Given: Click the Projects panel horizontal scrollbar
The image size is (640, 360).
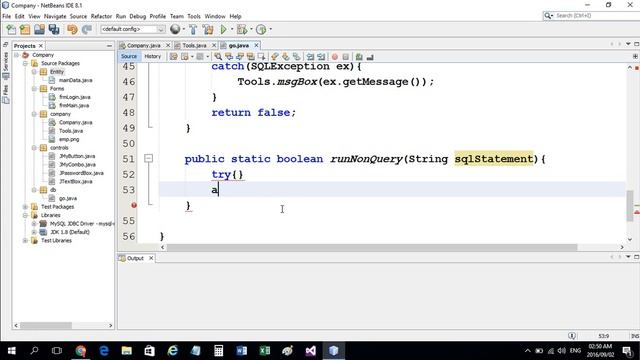Looking at the screenshot, I should (46, 326).
